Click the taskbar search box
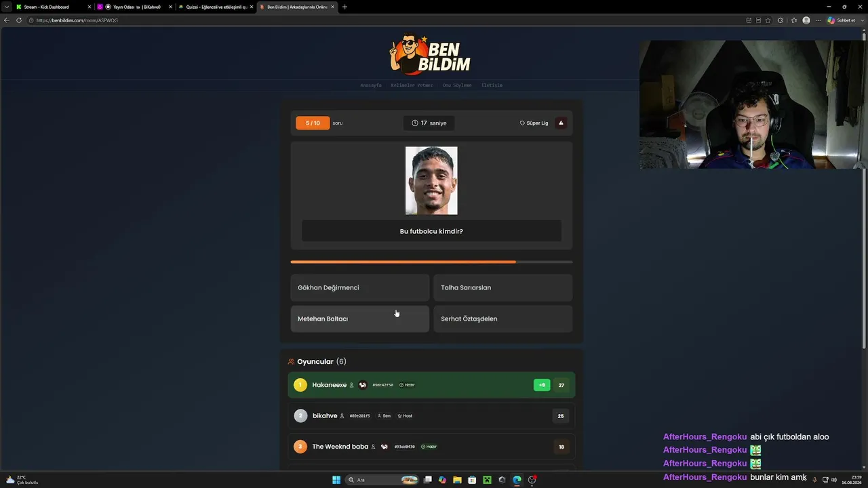 click(382, 480)
